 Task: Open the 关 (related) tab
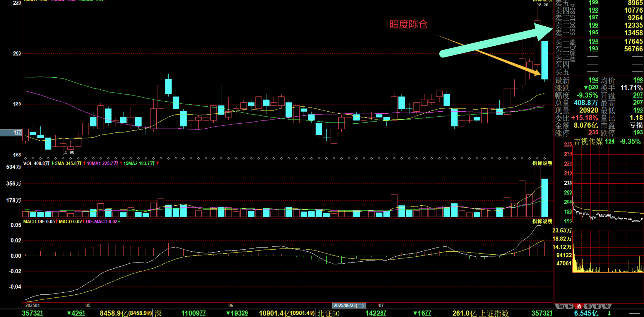coord(607,306)
